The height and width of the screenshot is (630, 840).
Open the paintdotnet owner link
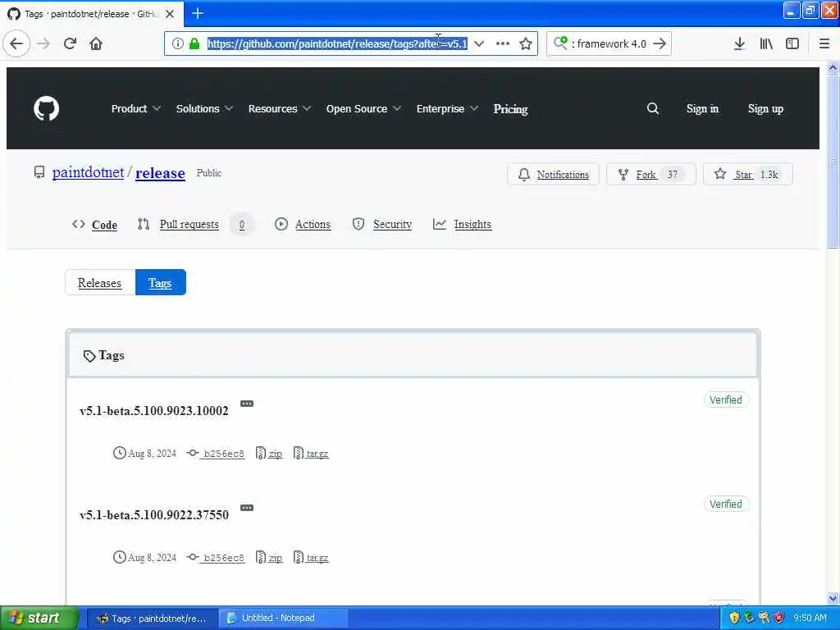click(88, 172)
